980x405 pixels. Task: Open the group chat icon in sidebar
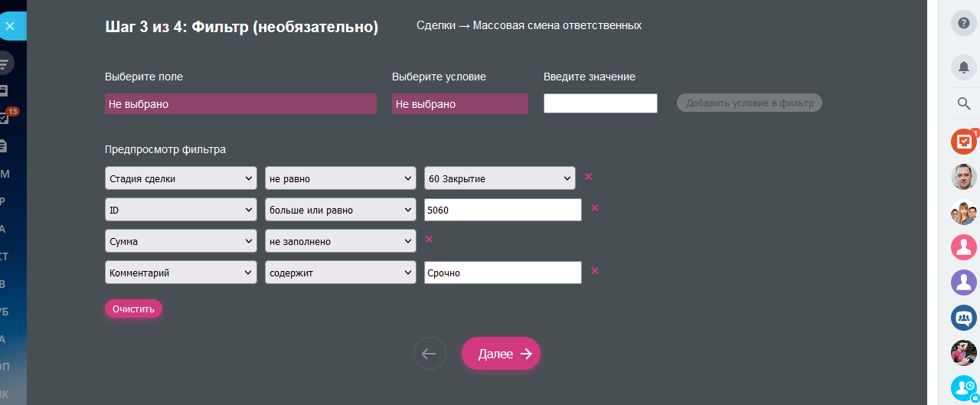(x=963, y=318)
